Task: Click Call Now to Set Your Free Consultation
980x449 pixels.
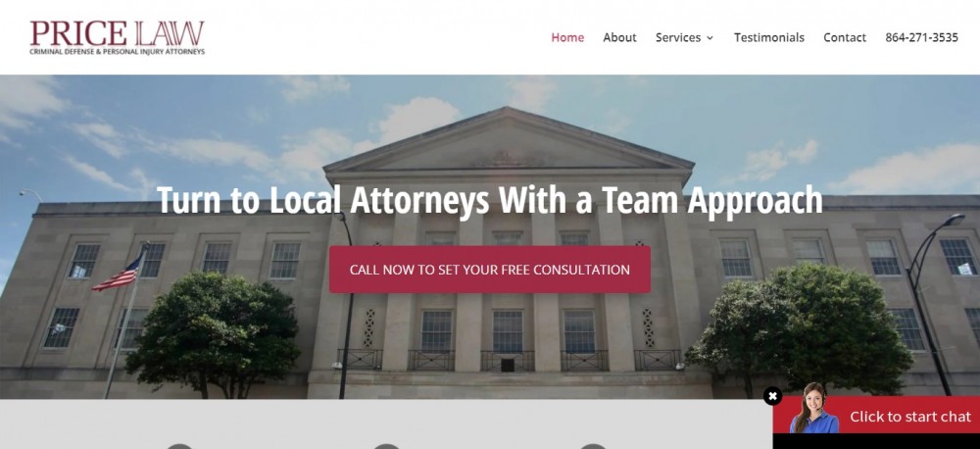Action: coord(490,270)
